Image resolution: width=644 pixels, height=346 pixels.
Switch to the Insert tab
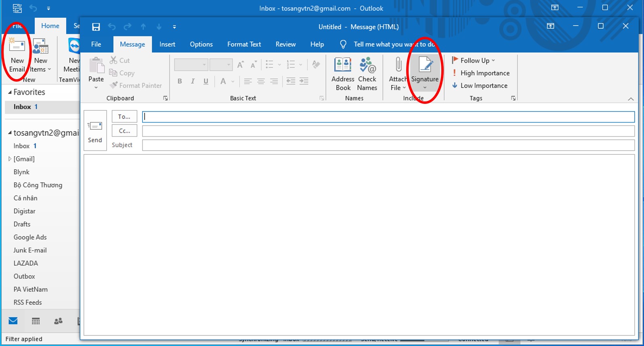[167, 44]
